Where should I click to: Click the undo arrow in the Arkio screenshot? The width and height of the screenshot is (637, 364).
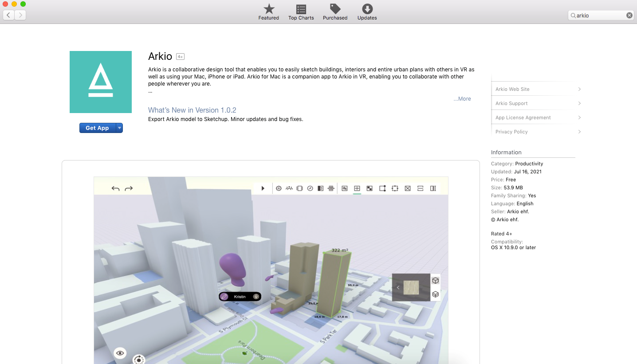(115, 188)
